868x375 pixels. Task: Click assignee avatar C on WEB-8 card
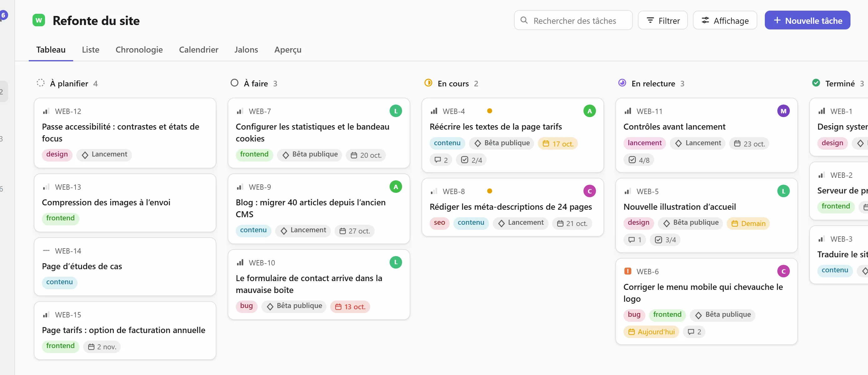pyautogui.click(x=589, y=191)
